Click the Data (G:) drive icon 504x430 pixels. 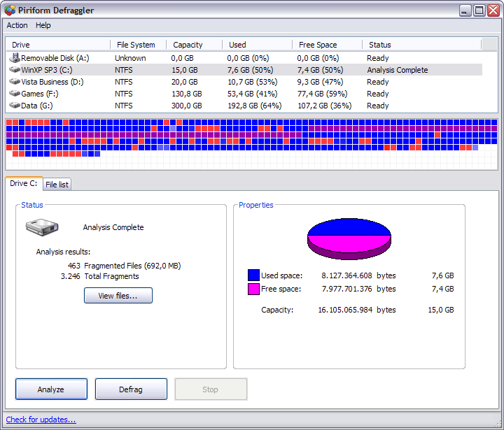[15, 106]
